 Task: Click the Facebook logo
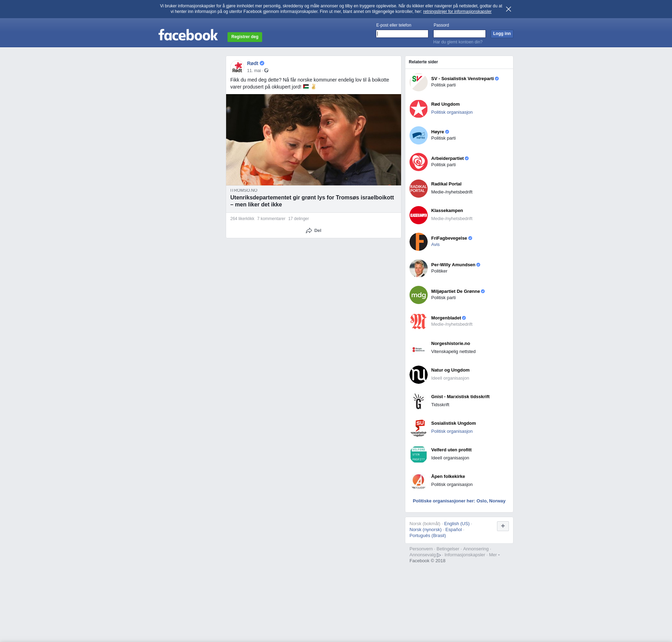[188, 35]
